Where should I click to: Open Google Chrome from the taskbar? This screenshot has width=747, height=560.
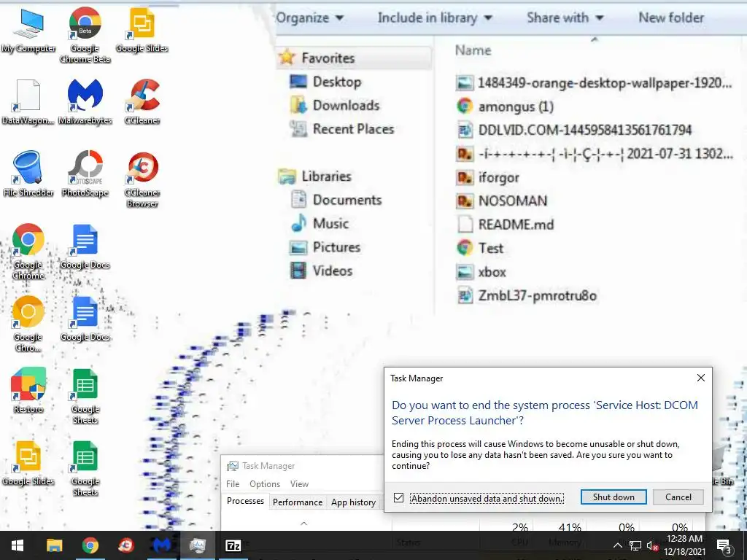(x=90, y=545)
